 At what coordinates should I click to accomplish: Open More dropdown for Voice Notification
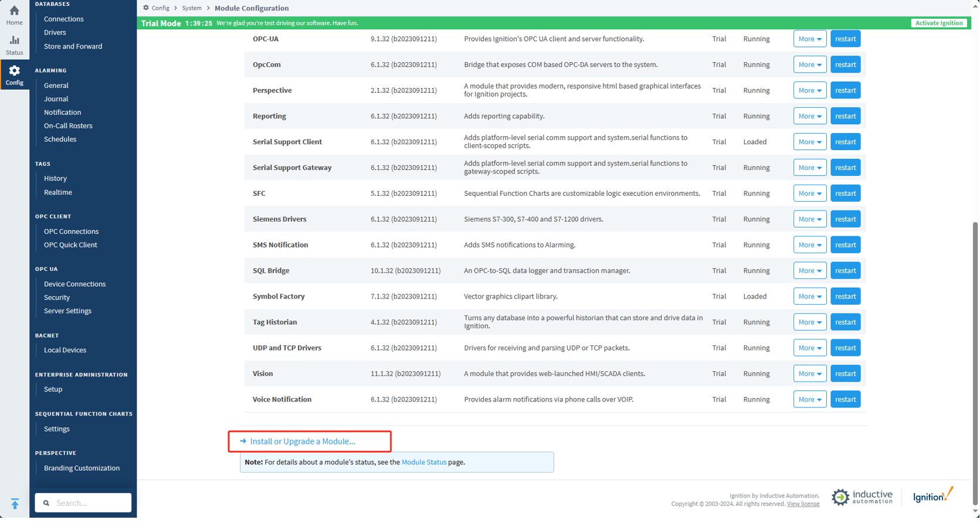tap(809, 400)
